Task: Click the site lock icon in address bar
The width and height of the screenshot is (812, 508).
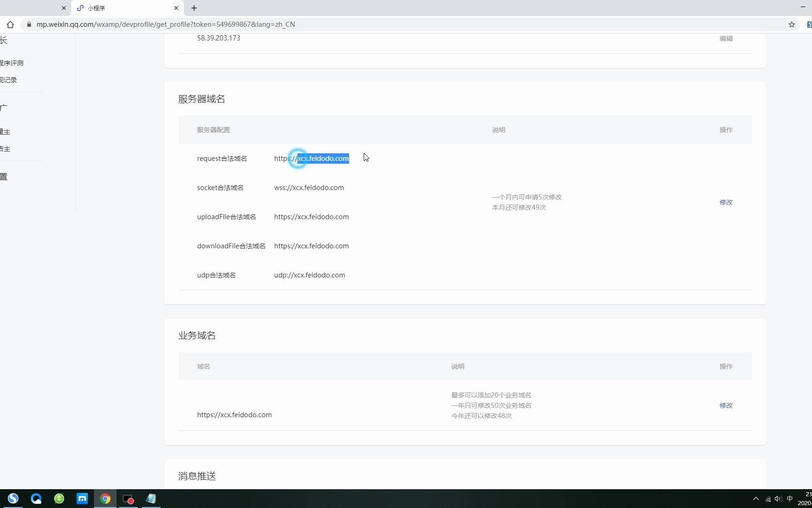Action: coord(29,24)
